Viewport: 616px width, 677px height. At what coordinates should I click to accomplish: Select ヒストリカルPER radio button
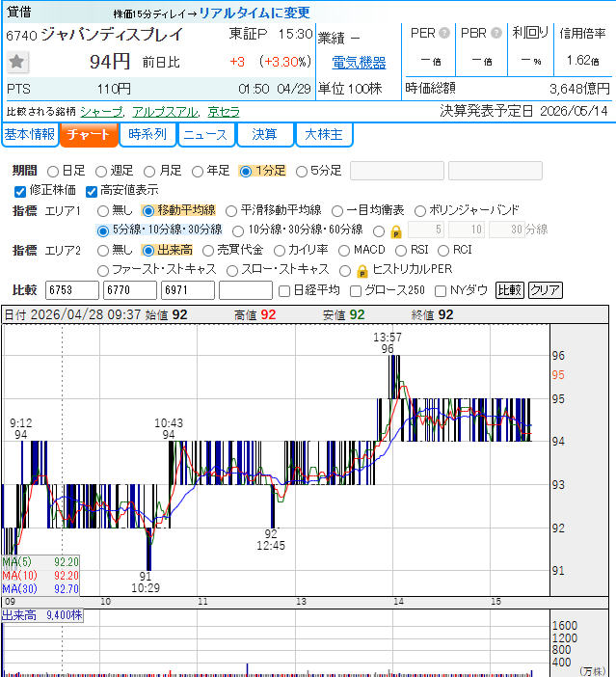[345, 271]
